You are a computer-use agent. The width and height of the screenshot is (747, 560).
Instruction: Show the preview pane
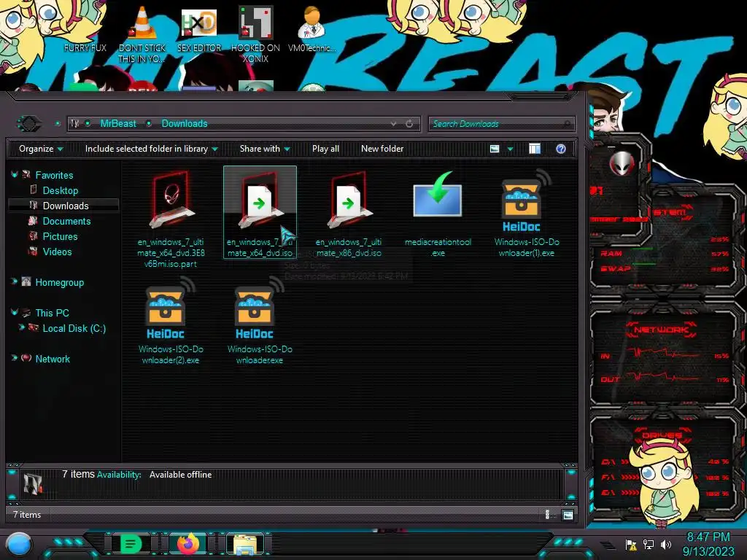click(x=535, y=149)
